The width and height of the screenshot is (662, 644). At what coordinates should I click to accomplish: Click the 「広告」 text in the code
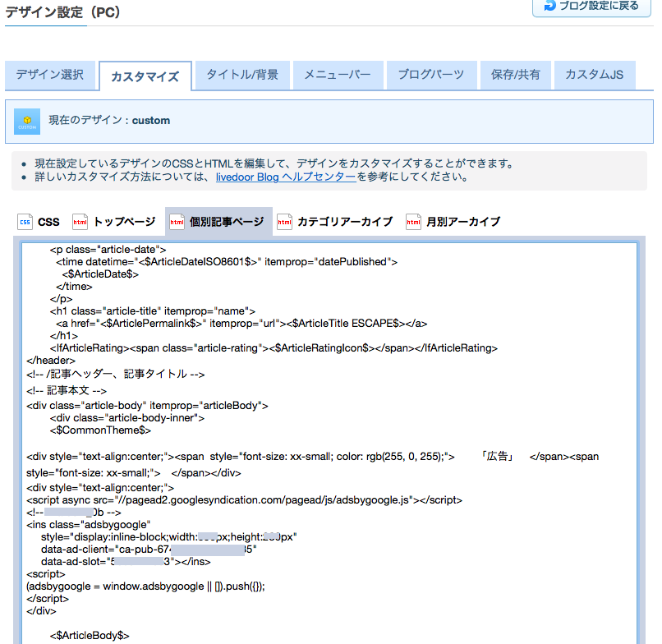coord(498,457)
